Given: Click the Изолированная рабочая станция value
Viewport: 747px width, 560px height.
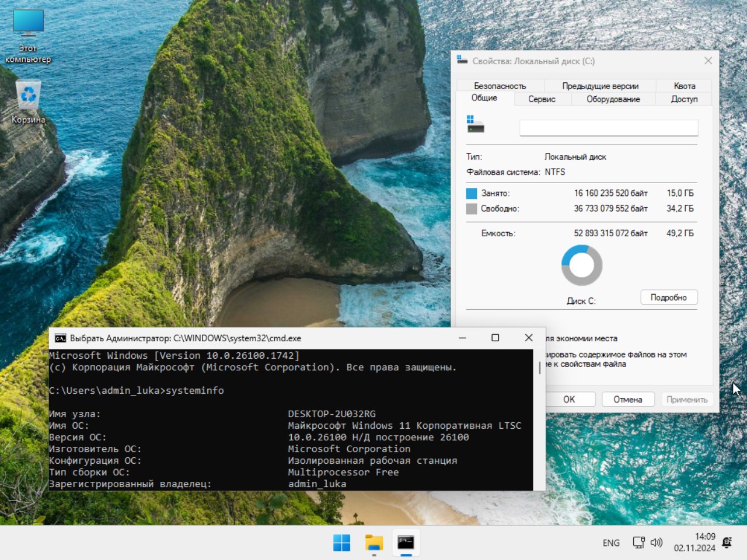Looking at the screenshot, I should point(372,461).
